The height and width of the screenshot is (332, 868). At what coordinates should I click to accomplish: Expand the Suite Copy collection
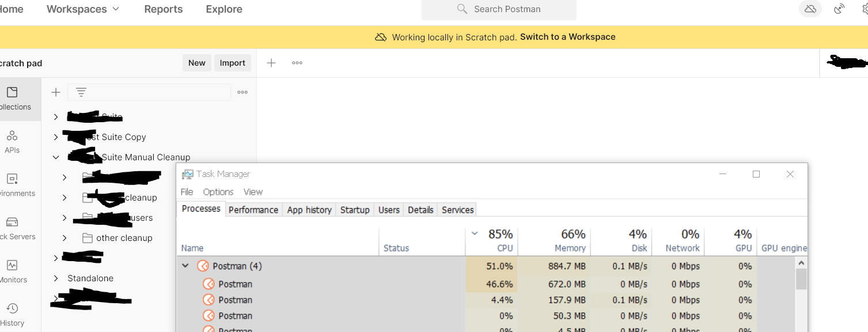point(56,137)
